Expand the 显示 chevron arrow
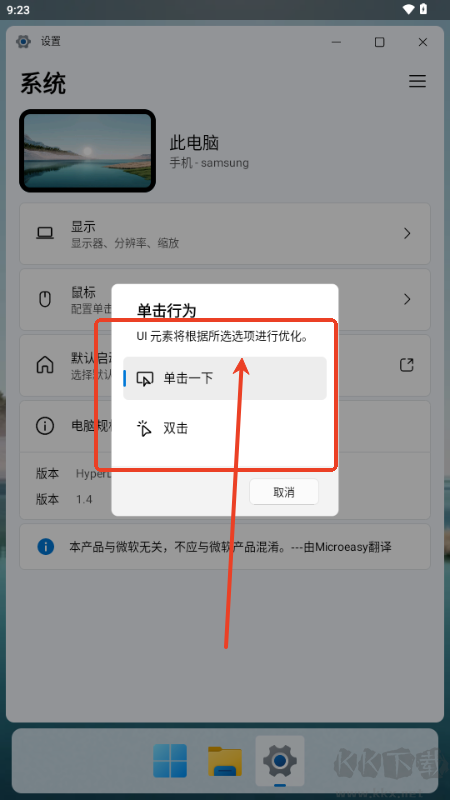 (x=407, y=233)
